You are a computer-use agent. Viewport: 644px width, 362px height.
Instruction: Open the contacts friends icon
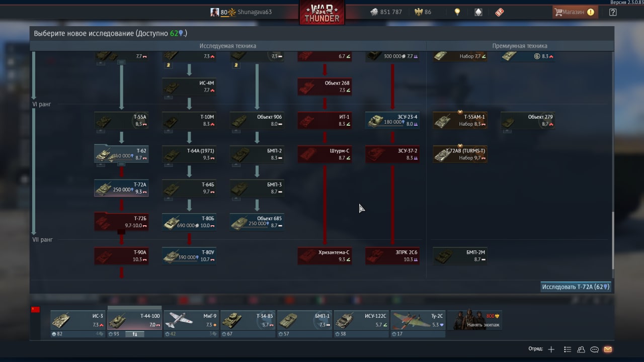tap(581, 349)
